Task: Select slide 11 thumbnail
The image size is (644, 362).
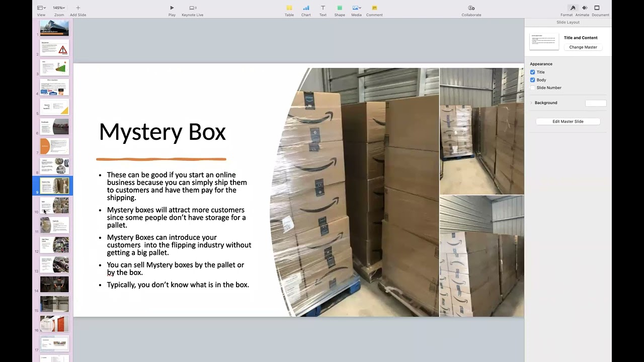Action: pyautogui.click(x=54, y=225)
